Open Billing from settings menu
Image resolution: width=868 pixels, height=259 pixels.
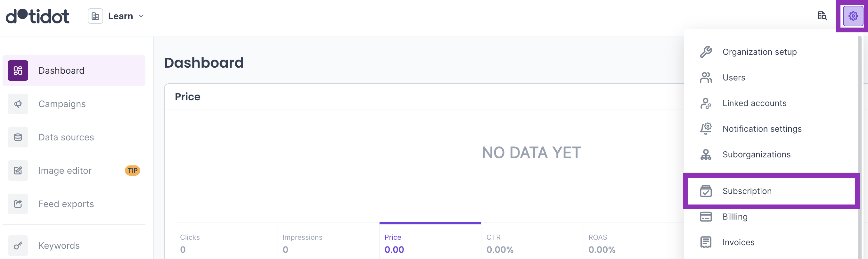734,216
